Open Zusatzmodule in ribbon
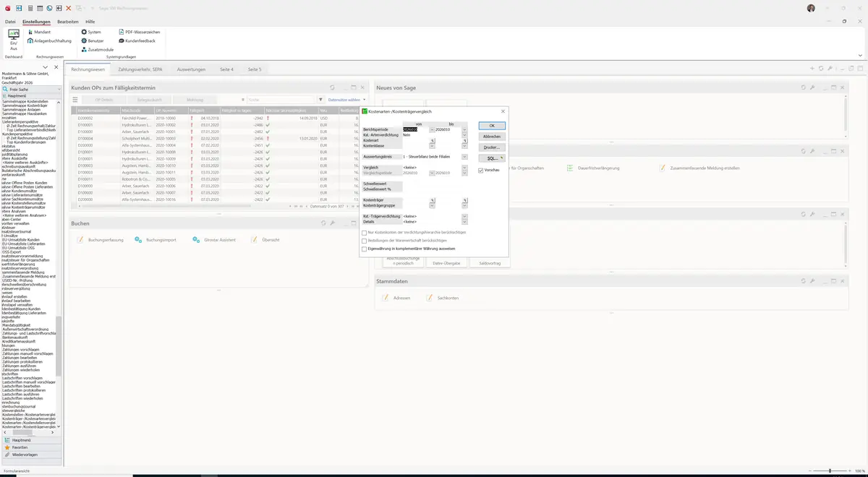This screenshot has height=477, width=868. (97, 49)
